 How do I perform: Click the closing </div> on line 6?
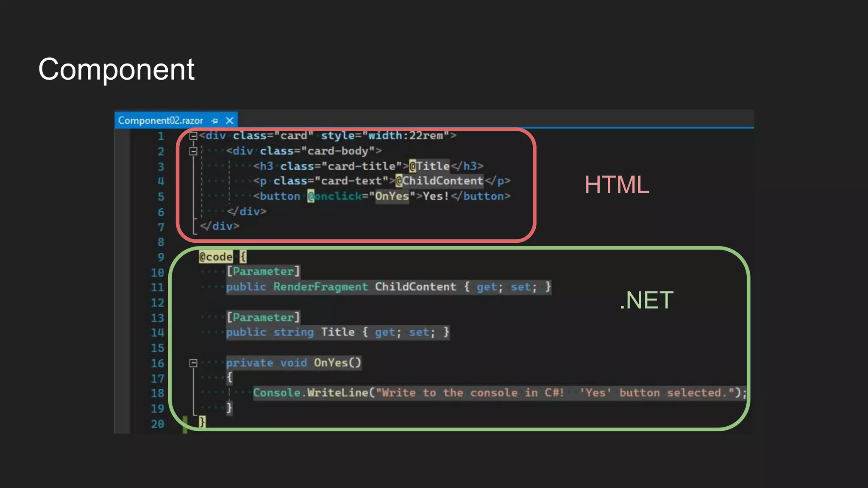click(x=247, y=211)
